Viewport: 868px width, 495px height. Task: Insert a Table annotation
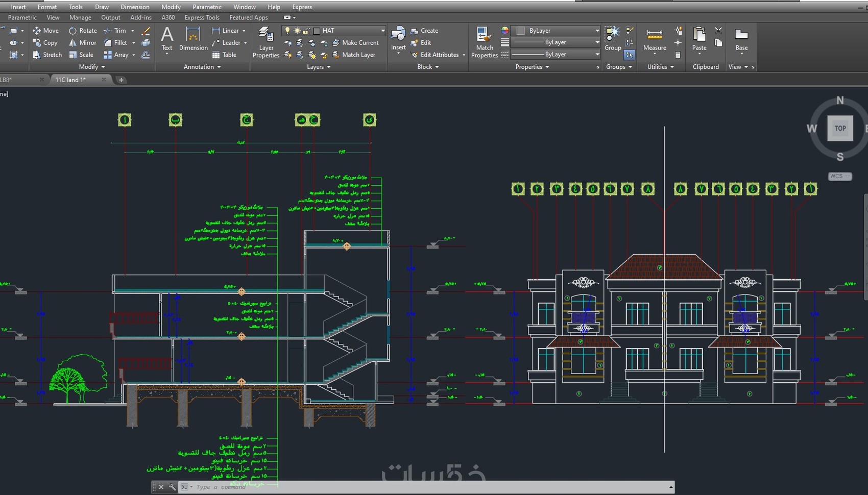224,55
